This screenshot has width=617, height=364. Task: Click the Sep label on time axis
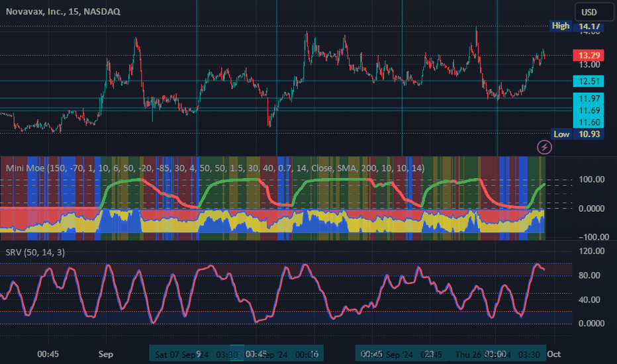pyautogui.click(x=105, y=354)
